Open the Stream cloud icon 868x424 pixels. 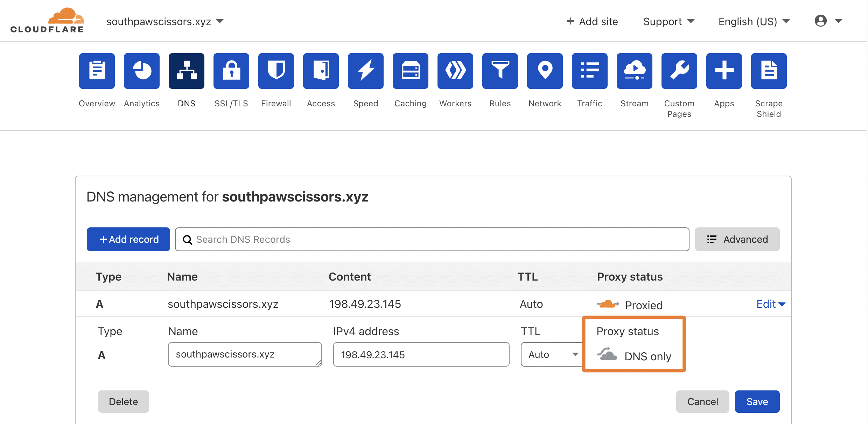[x=634, y=71]
